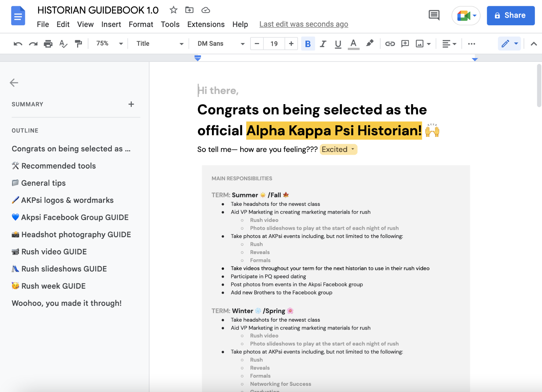This screenshot has width=542, height=392.
Task: Open the Excited dropdown chip
Action: pos(339,150)
